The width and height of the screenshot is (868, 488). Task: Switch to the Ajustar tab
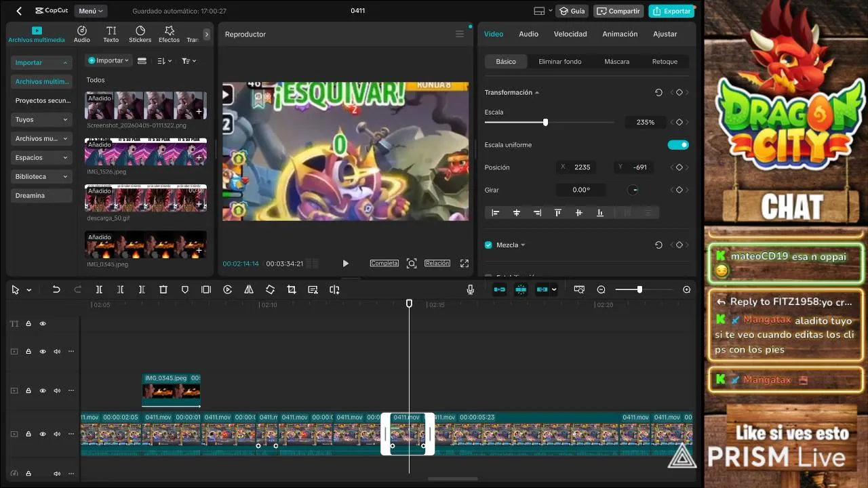click(665, 34)
